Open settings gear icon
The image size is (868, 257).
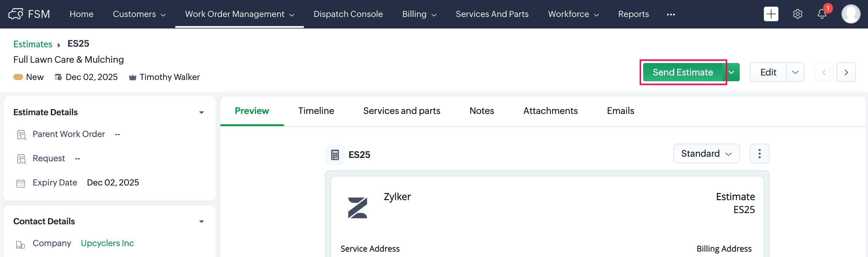tap(797, 14)
